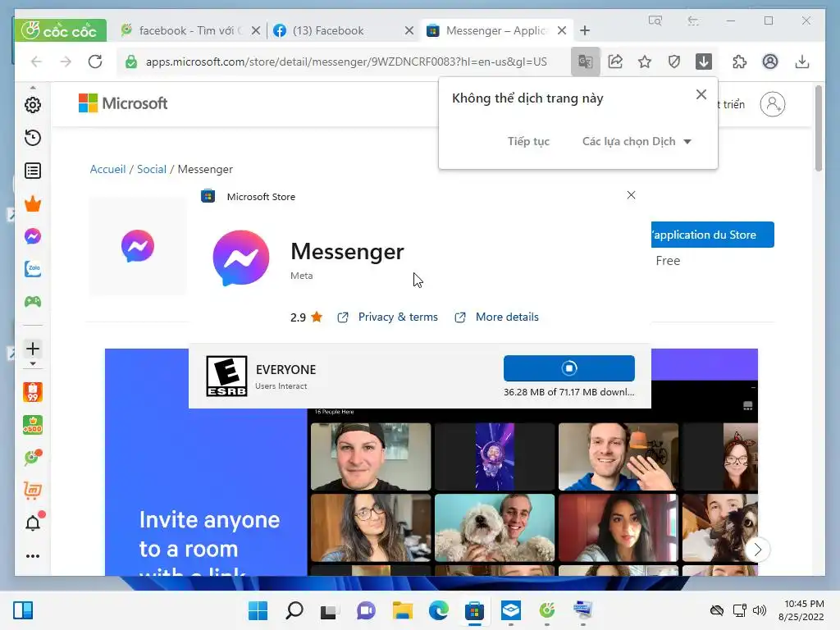Screen dimensions: 840x630
Task: Go back to previous page
Action: [36, 62]
